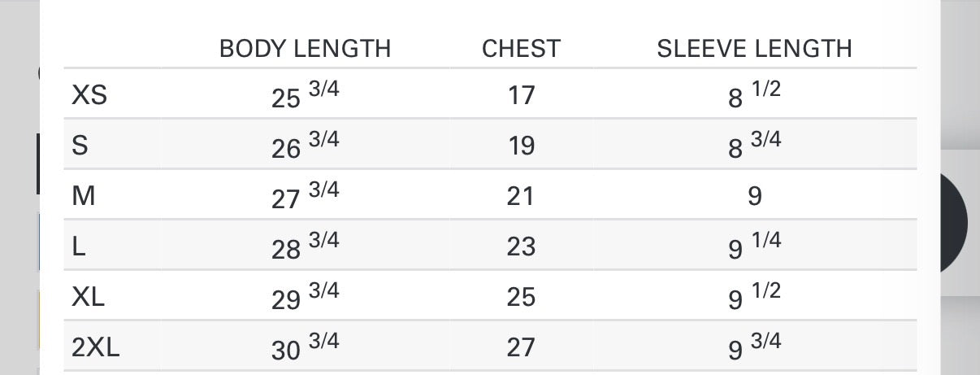Select the 2XL size row label

(96, 348)
